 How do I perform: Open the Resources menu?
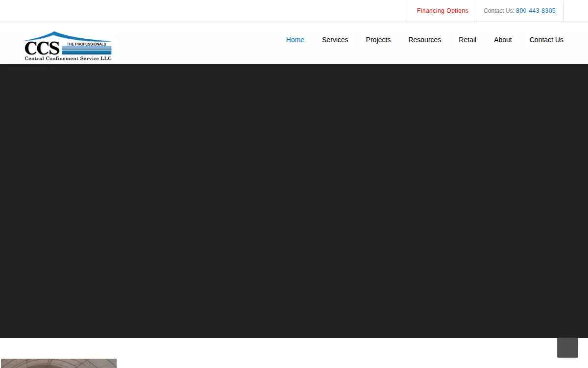[x=425, y=40]
